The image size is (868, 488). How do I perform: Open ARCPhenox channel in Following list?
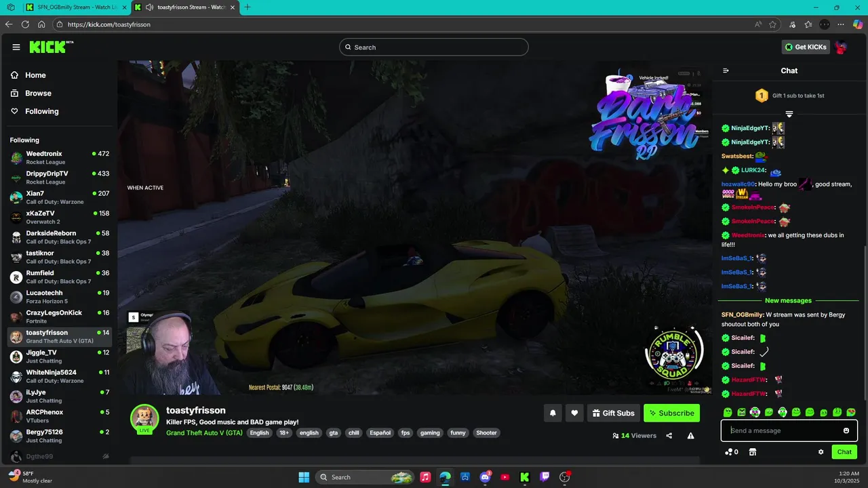point(60,416)
